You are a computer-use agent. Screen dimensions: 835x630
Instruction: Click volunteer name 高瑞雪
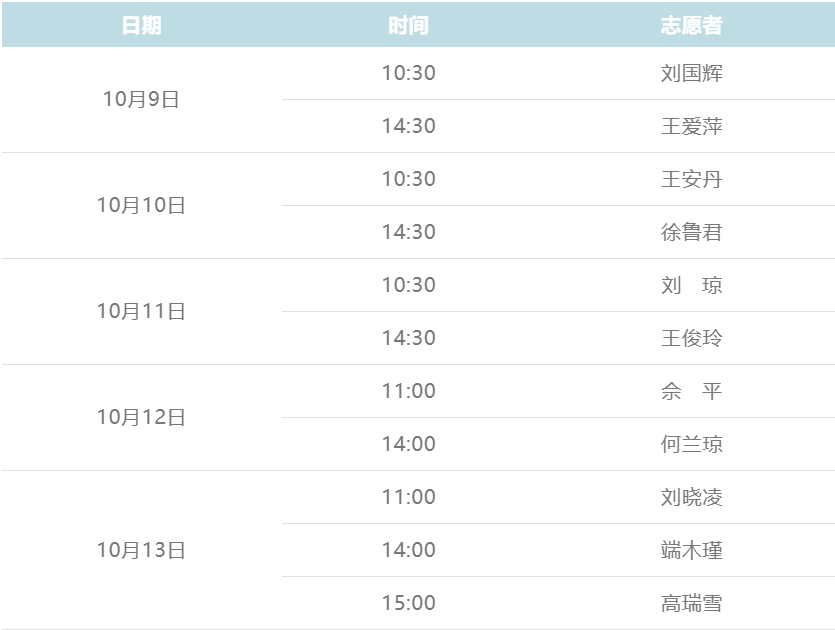pyautogui.click(x=691, y=604)
